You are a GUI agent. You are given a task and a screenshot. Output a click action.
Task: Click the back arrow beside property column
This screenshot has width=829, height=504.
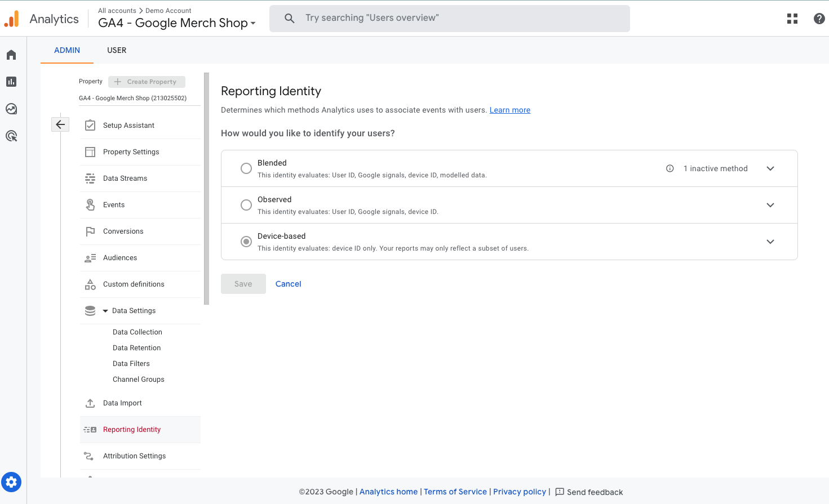[x=60, y=124]
